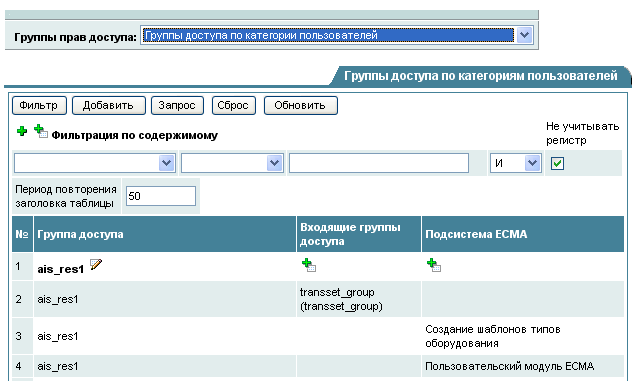Screen dimensions: 637x381
Task: Add ECMA subsystem in row 1
Action: coord(434,265)
